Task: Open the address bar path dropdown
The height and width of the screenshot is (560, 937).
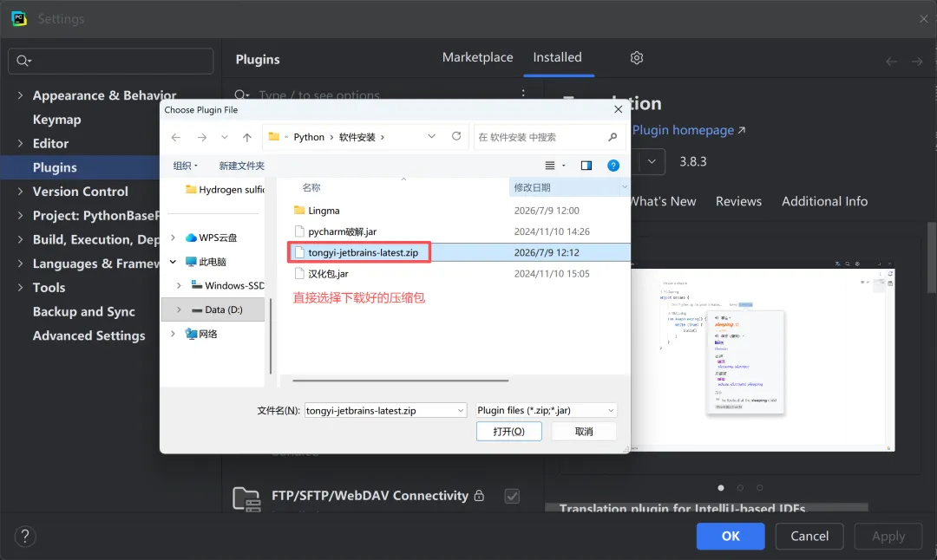Action: coord(431,137)
